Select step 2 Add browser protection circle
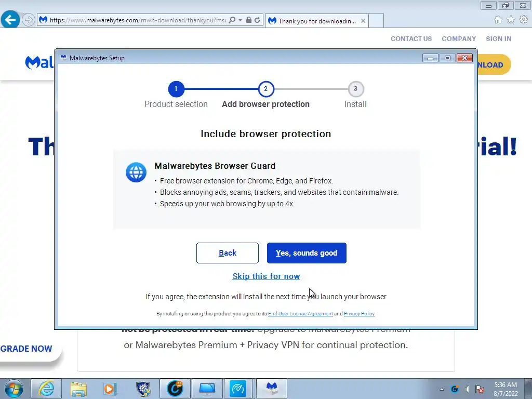The image size is (532, 399). 265,89
